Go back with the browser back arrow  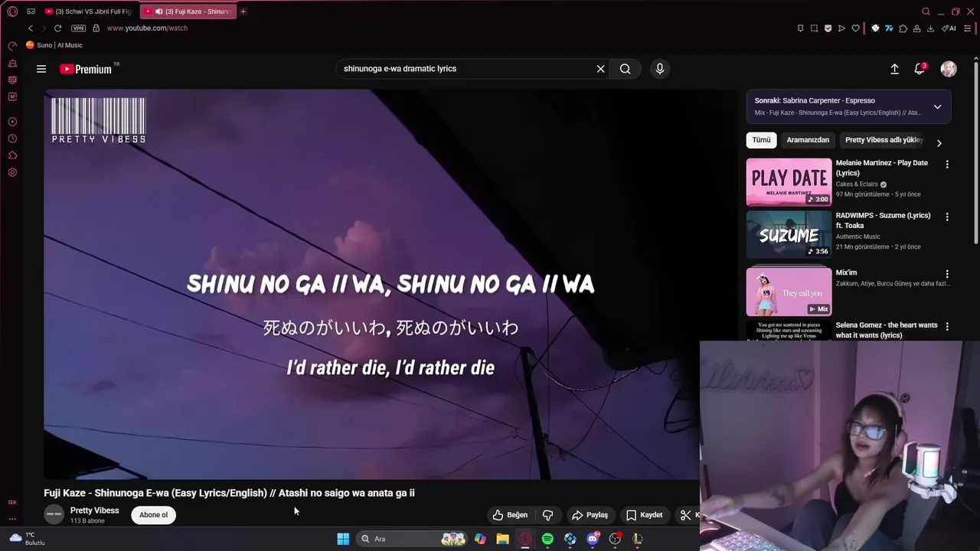point(31,28)
